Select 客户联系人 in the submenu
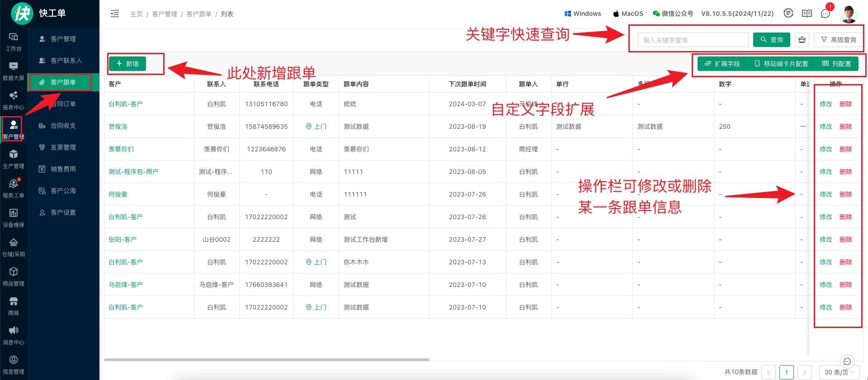 tap(63, 61)
